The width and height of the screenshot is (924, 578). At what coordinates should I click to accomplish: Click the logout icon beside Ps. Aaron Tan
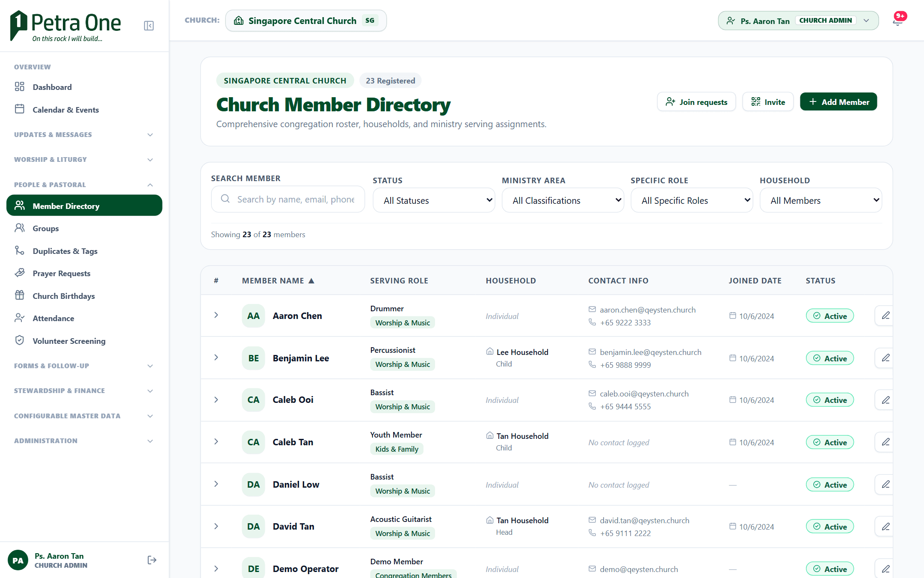point(152,560)
